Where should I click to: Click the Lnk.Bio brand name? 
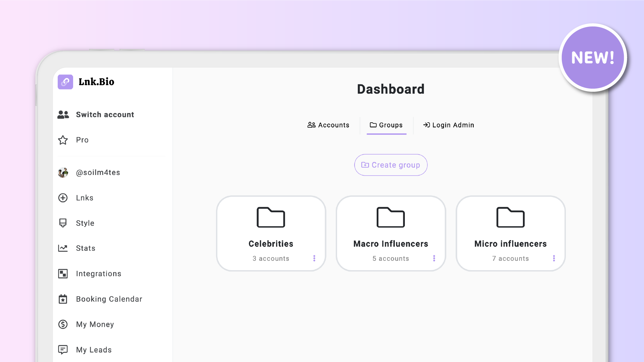click(97, 82)
